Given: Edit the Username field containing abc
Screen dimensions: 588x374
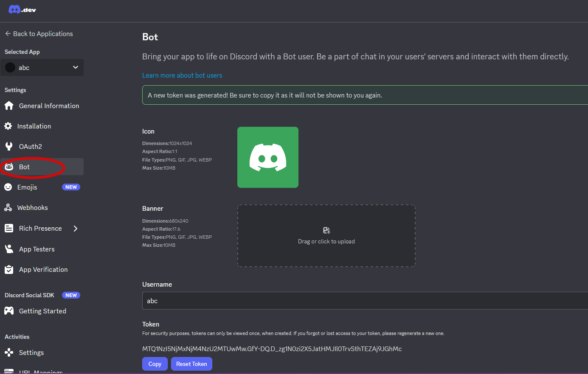Looking at the screenshot, I should (x=297, y=301).
